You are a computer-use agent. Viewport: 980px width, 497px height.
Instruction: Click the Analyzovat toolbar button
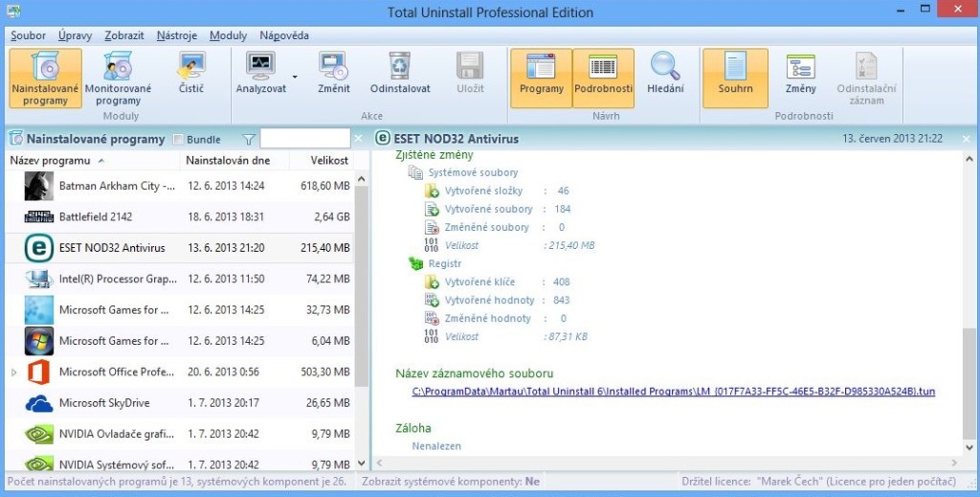click(x=260, y=74)
